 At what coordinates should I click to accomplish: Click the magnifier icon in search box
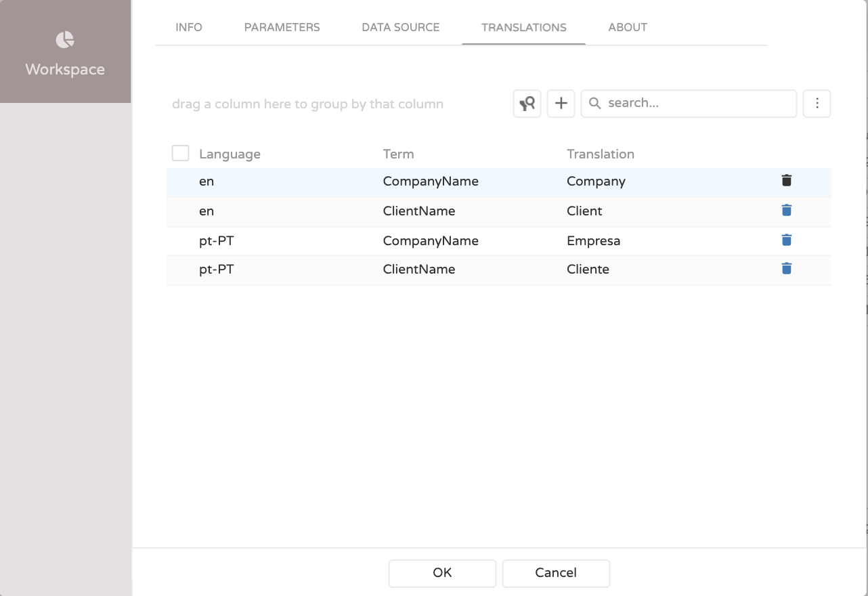[595, 104]
